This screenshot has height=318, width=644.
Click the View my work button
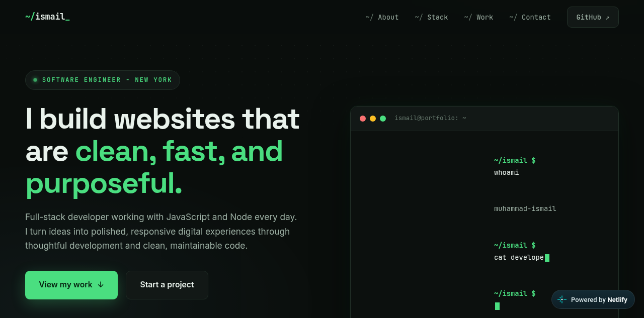[x=71, y=285]
